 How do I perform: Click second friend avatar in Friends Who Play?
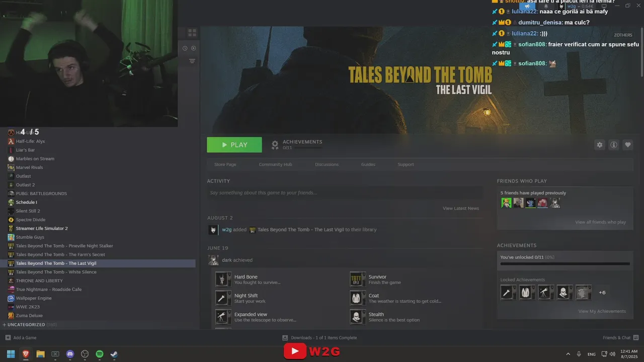pyautogui.click(x=518, y=203)
